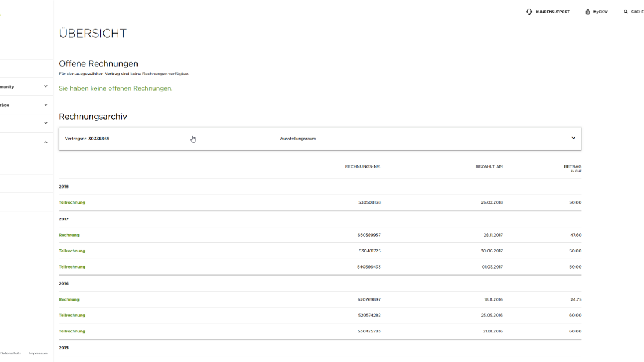
Task: Click the Impressum footer link
Action: [x=38, y=353]
